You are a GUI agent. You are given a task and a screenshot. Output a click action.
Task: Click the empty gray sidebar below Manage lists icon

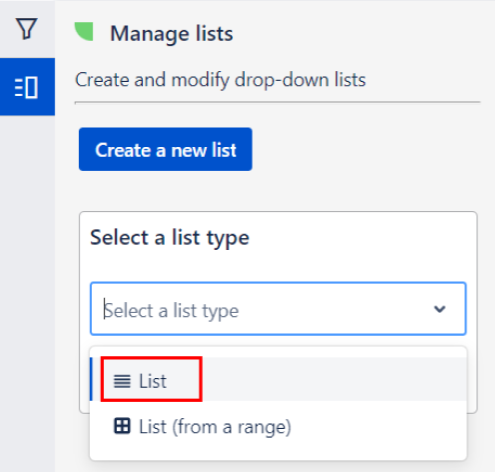pos(27,293)
